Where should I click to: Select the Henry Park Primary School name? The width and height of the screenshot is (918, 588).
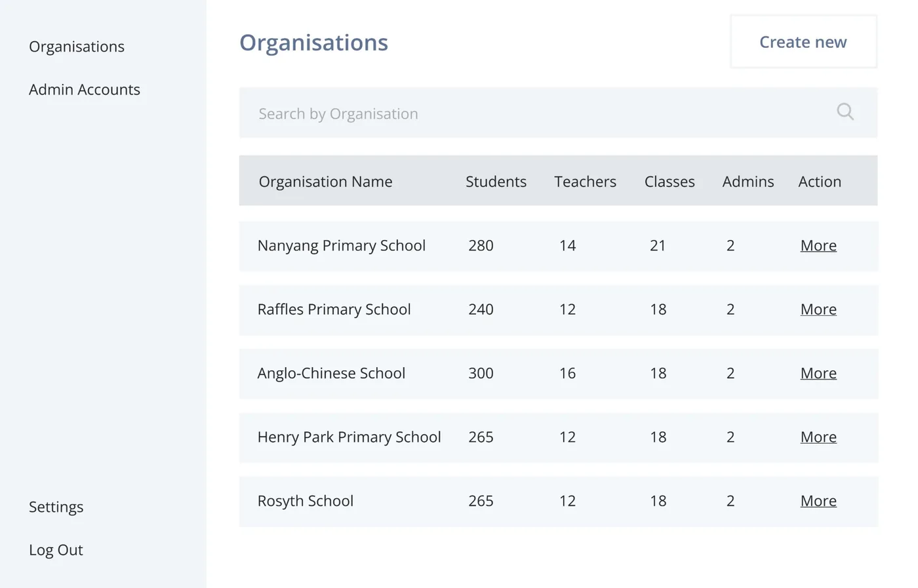(349, 437)
